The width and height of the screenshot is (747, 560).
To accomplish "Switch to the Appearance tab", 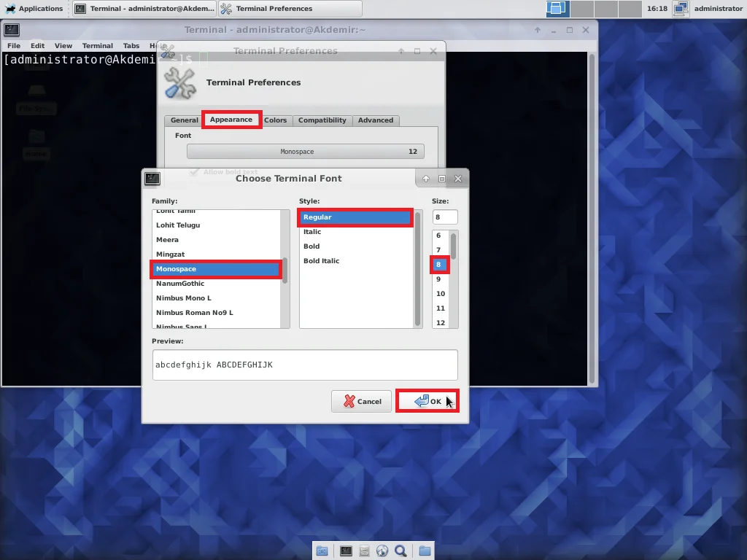I will pos(231,120).
